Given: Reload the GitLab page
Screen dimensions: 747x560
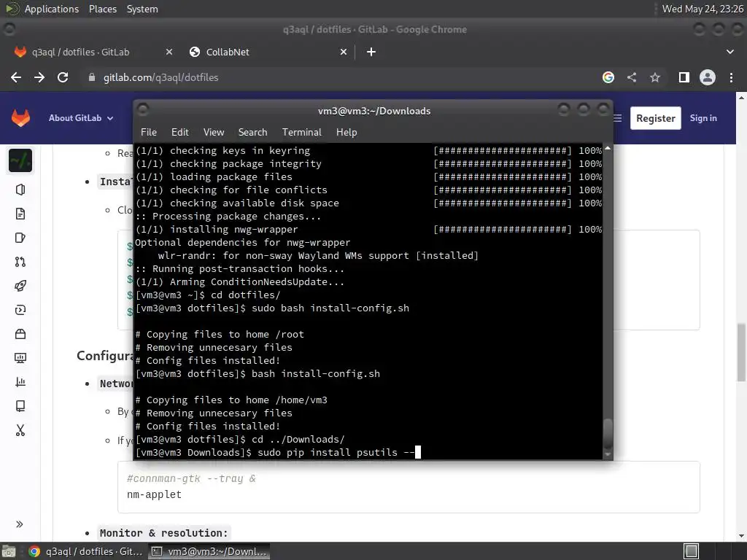Looking at the screenshot, I should coord(63,77).
